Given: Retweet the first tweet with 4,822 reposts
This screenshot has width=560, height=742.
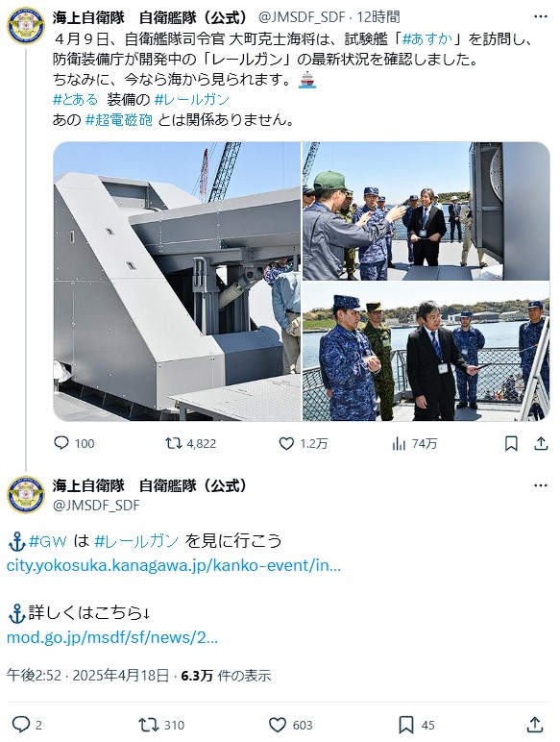Looking at the screenshot, I should 173,443.
